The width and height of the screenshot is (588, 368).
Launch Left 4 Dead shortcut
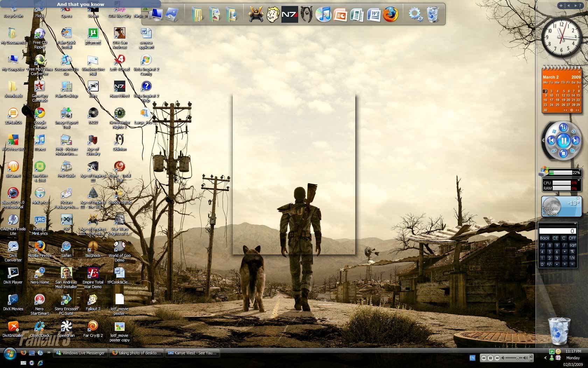[120, 63]
